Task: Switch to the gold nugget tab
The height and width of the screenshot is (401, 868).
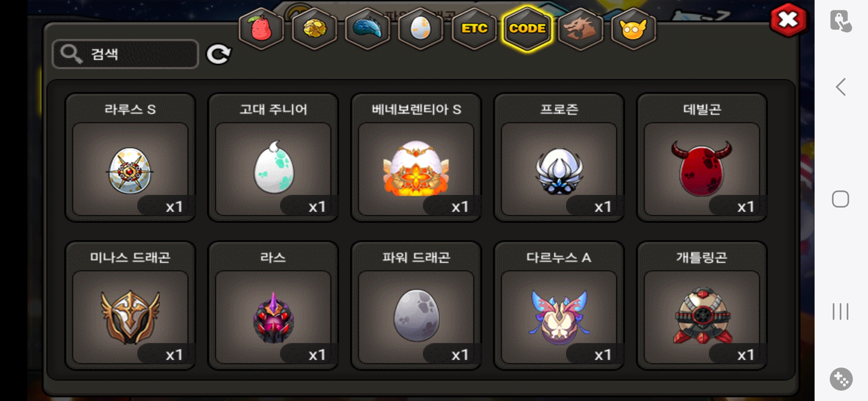Action: click(315, 29)
